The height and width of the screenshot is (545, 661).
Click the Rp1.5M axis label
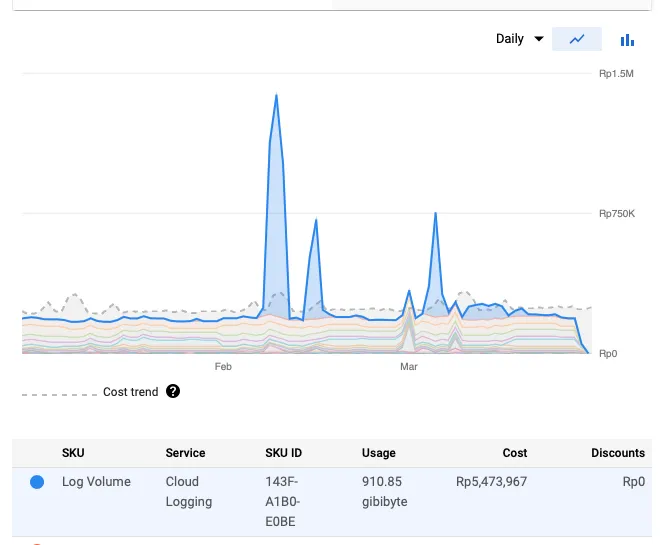[x=616, y=74]
